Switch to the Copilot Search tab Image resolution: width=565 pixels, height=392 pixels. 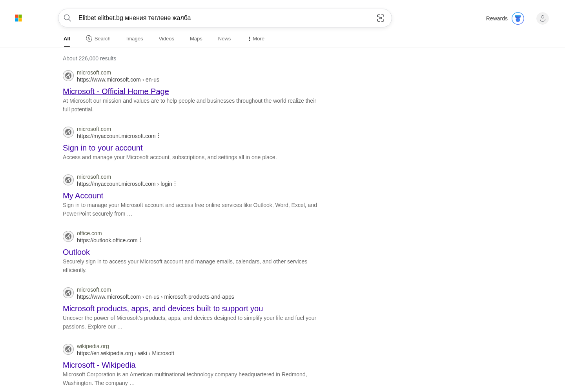(x=98, y=38)
